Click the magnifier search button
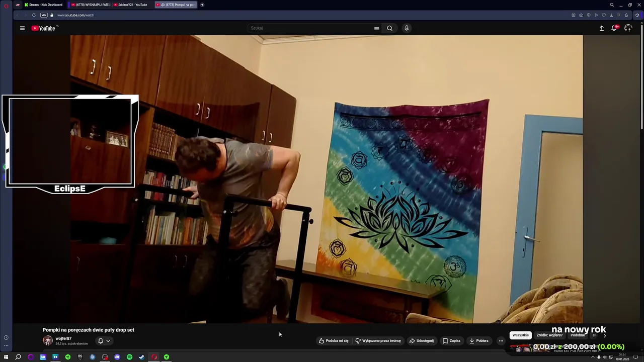The width and height of the screenshot is (644, 362). pos(389,28)
